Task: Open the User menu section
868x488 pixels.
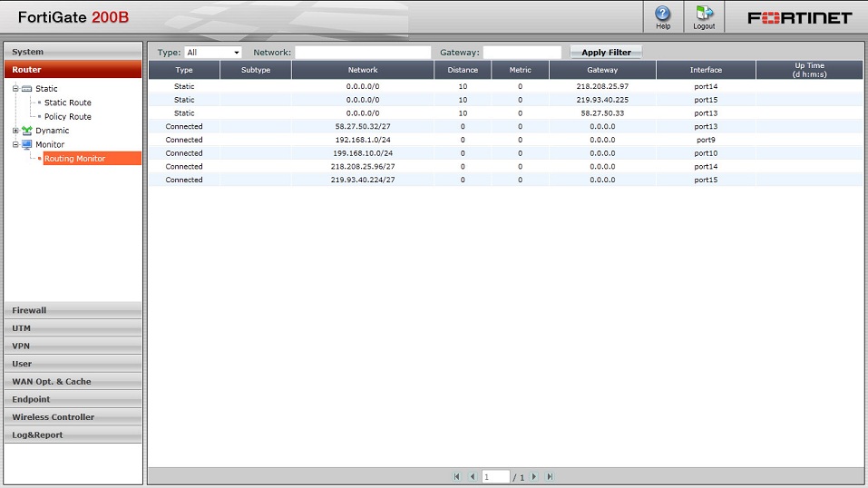Action: 73,364
